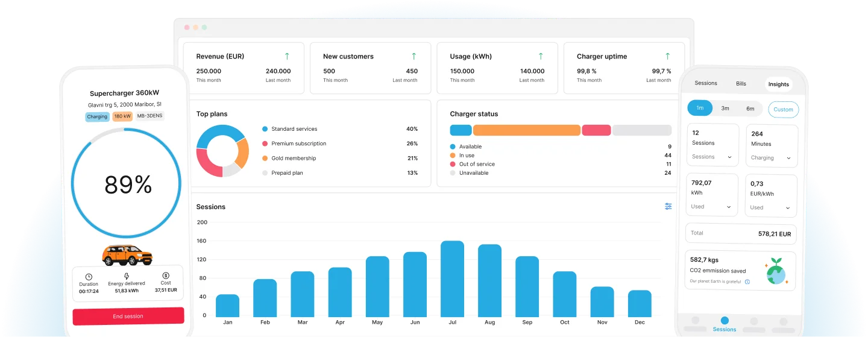Open the Used dropdown under 792,07 kWh

(712, 207)
